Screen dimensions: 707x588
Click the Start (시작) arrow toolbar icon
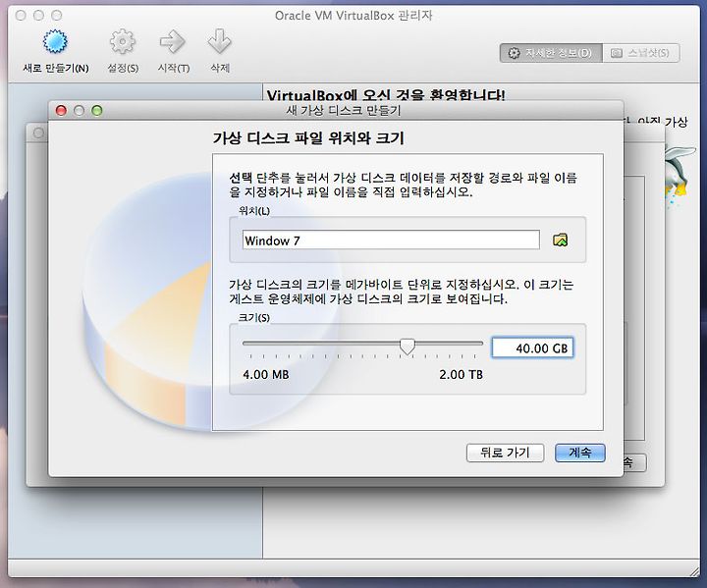[173, 42]
